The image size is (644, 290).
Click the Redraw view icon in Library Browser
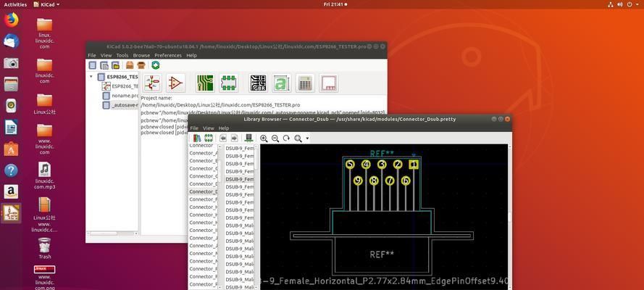tap(287, 138)
